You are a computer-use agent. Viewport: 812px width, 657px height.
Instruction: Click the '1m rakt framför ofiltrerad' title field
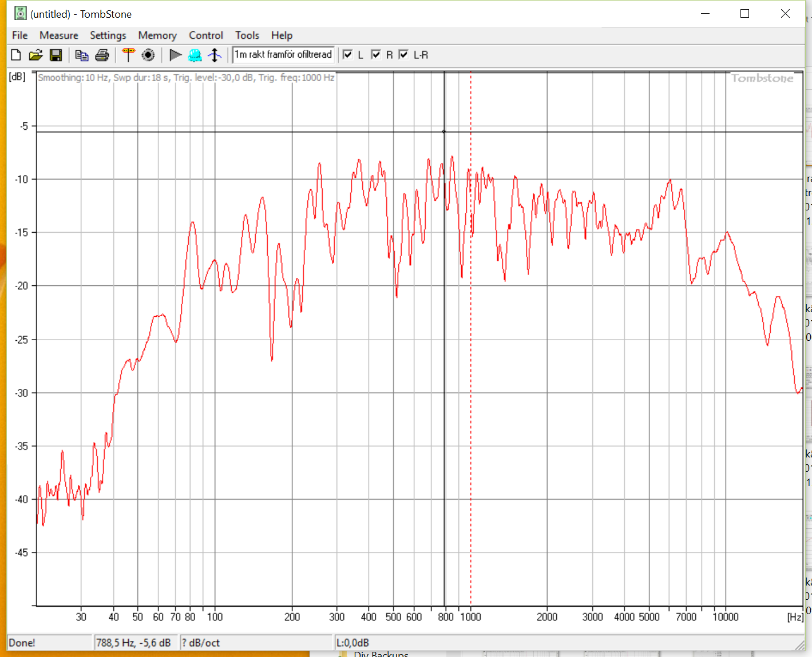pyautogui.click(x=283, y=54)
